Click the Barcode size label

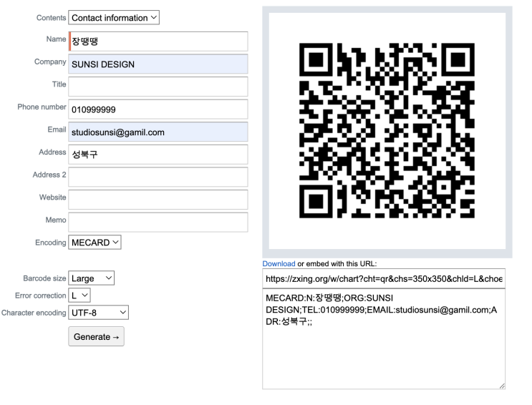tap(44, 278)
